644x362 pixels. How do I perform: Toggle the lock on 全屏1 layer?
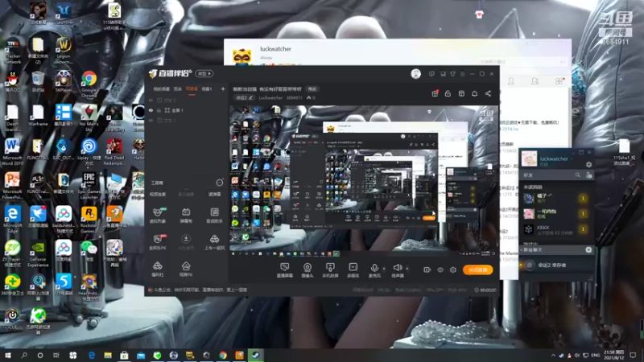(159, 110)
